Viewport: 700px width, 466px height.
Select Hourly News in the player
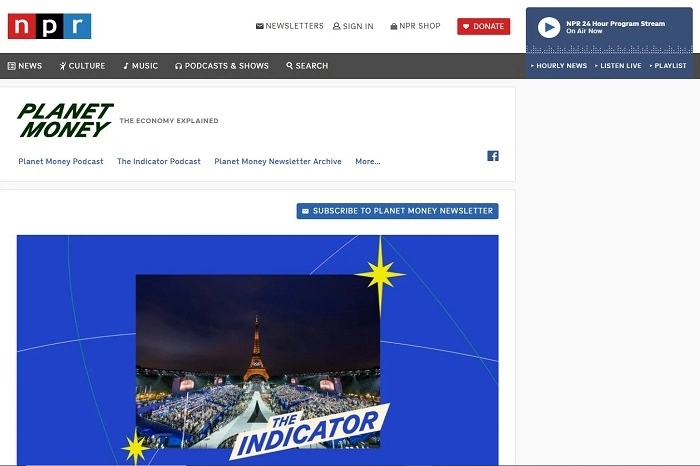coord(559,66)
